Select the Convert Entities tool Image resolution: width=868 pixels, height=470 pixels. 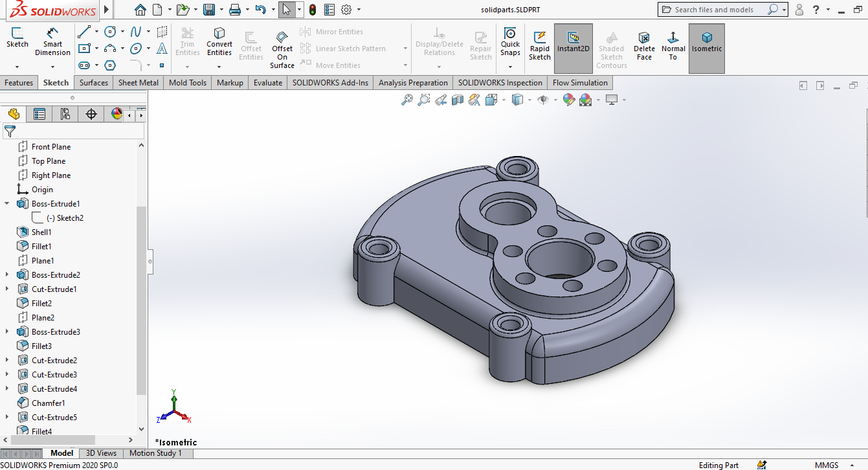tap(219, 41)
